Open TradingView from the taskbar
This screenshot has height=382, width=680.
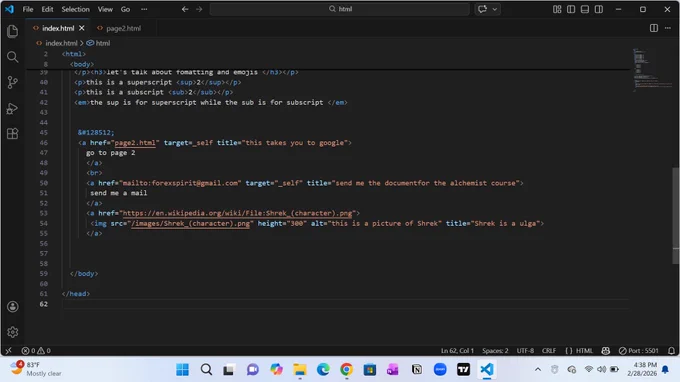[x=464, y=369]
